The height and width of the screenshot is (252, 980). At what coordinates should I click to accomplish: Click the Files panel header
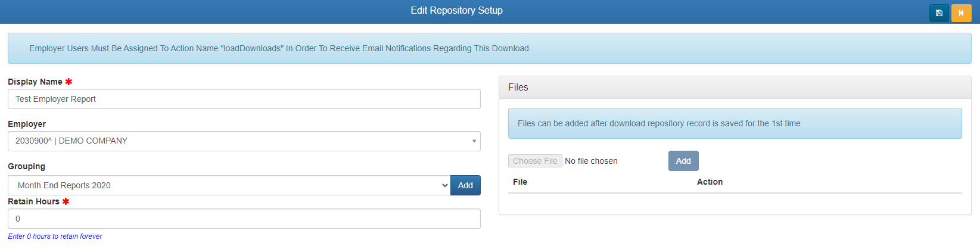(x=735, y=88)
